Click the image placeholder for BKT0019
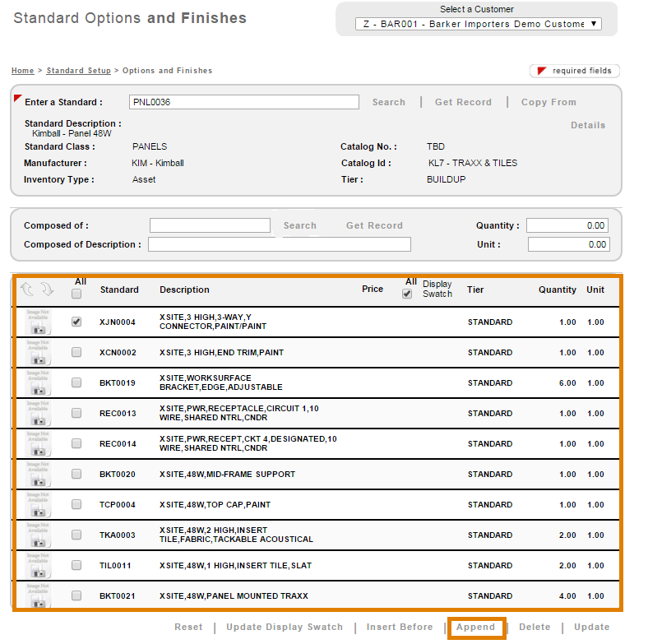Image resolution: width=648 pixels, height=644 pixels. (x=38, y=383)
